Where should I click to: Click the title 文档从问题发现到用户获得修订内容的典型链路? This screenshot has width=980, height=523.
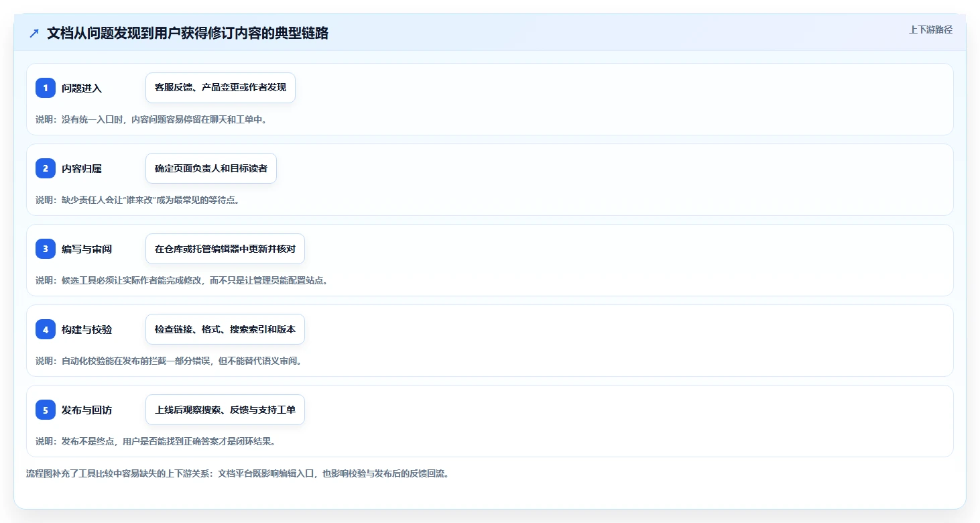pos(188,34)
